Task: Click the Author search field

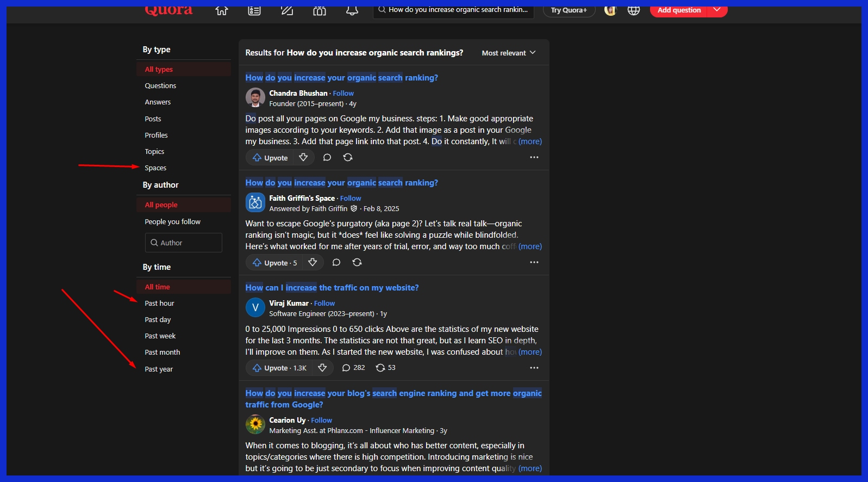Action: (184, 243)
